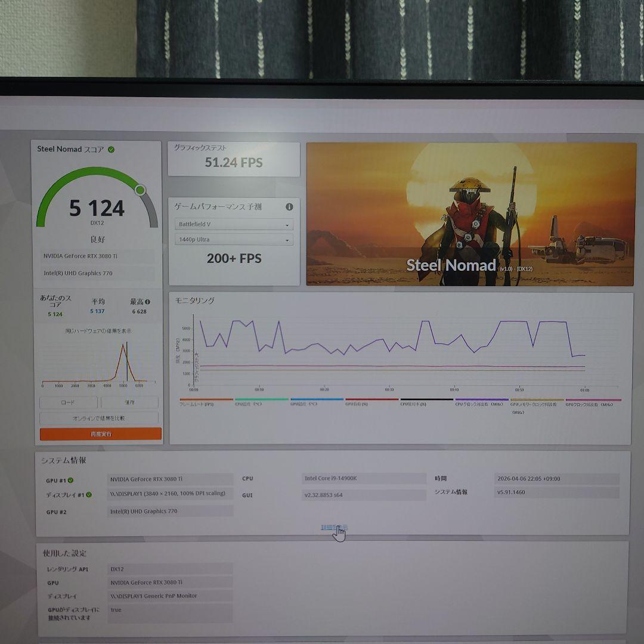Click GPU #2 Intel(R) UHD Graphics 770 field

pyautogui.click(x=170, y=512)
